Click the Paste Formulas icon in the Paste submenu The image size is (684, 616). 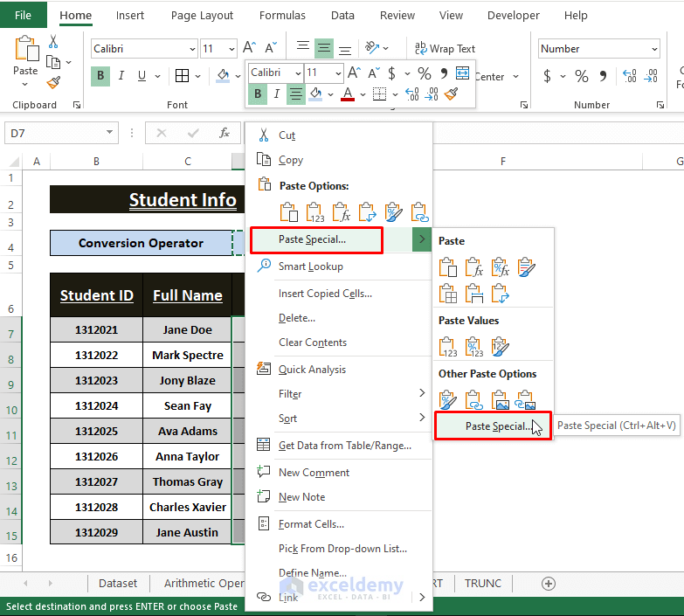click(x=473, y=266)
